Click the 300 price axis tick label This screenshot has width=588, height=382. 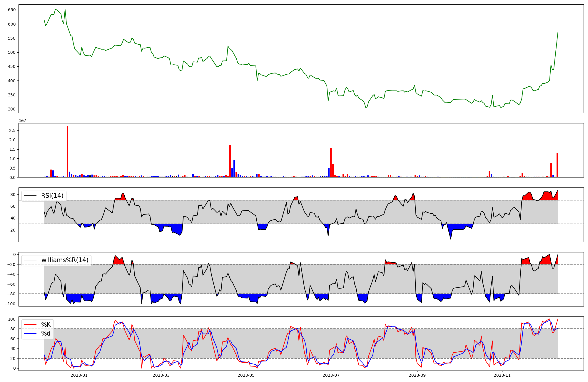[12, 109]
